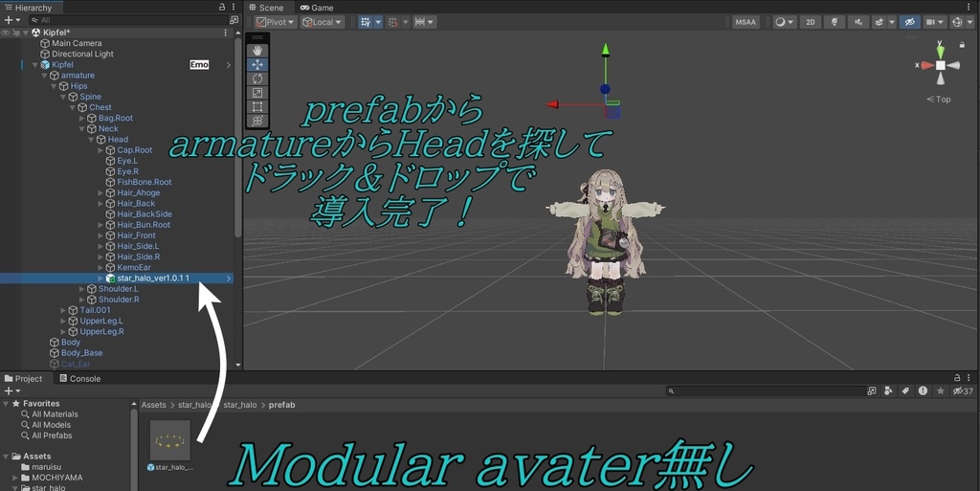Viewport: 980px width, 491px height.
Task: Click the snap increment settings icon
Action: [393, 22]
